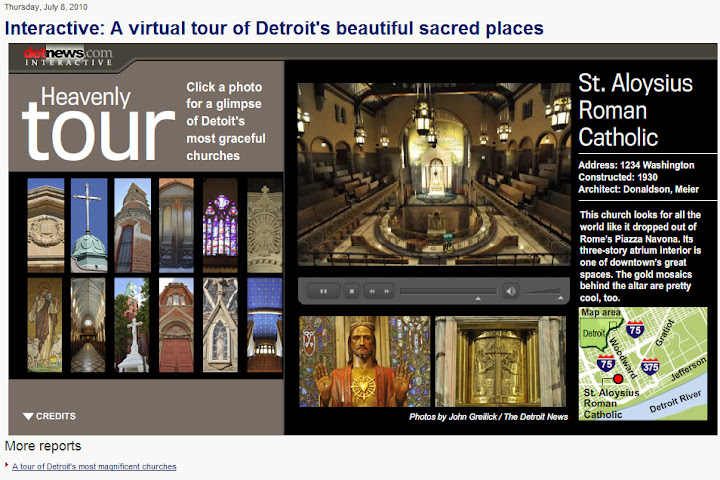The height and width of the screenshot is (480, 720).
Task: Fast-forward to the next slide
Action: click(x=387, y=291)
